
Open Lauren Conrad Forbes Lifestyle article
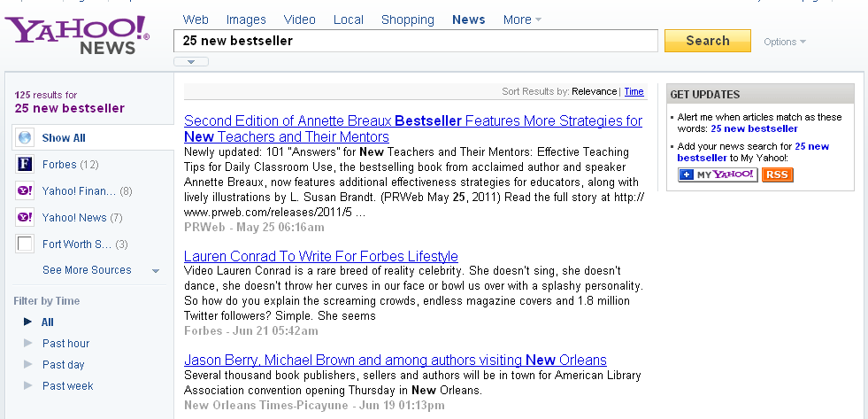(x=321, y=256)
